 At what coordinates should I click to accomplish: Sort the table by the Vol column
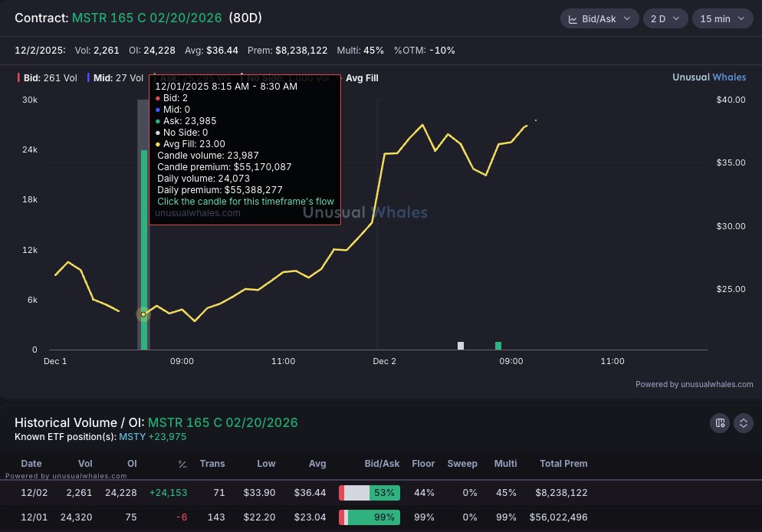click(x=85, y=464)
